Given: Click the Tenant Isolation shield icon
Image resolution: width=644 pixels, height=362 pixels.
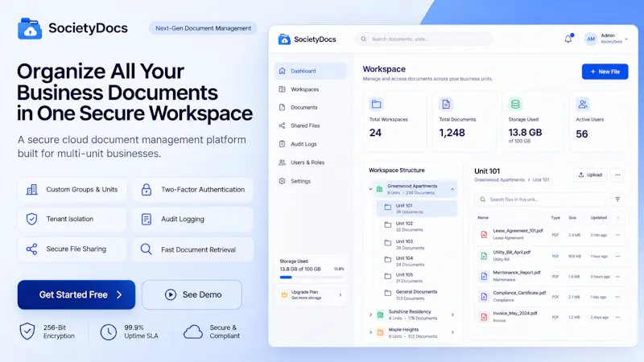Looking at the screenshot, I should (31, 219).
